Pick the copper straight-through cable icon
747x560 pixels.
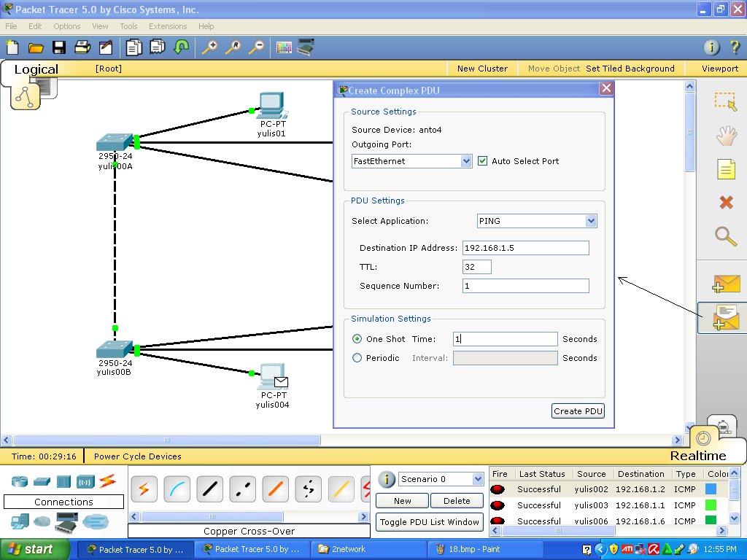(x=209, y=489)
